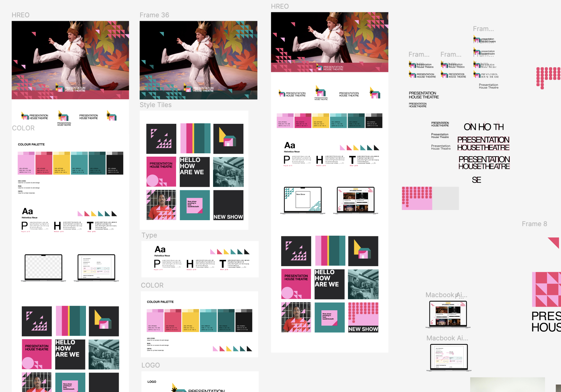Click the pink triangle pattern tile in Style Tiles
This screenshot has width=561, height=392.
tap(161, 139)
